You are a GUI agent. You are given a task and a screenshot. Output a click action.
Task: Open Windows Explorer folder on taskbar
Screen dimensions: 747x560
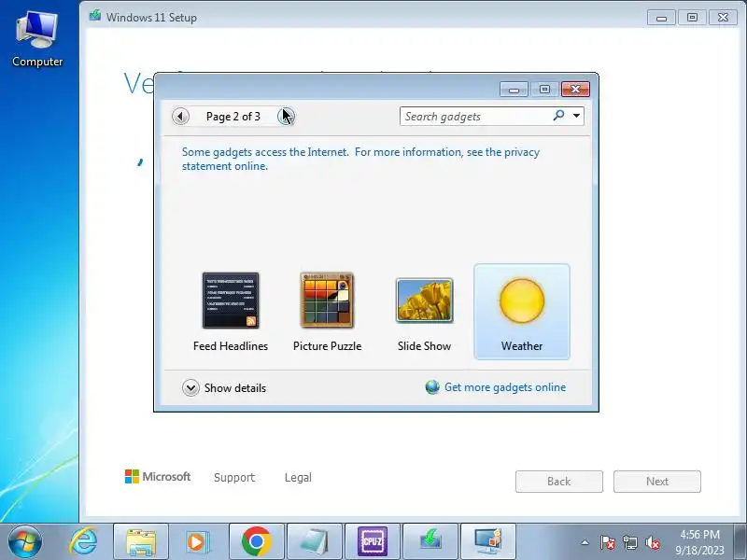click(141, 542)
